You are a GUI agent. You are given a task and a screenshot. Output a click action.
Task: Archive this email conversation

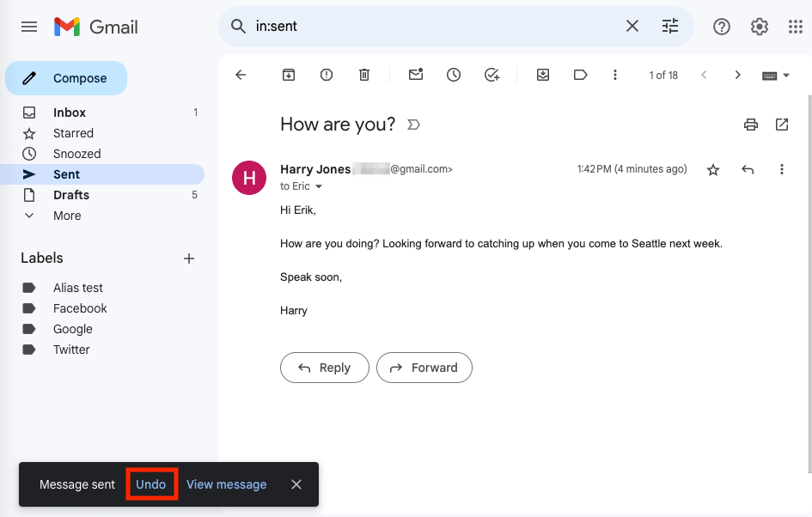point(288,75)
